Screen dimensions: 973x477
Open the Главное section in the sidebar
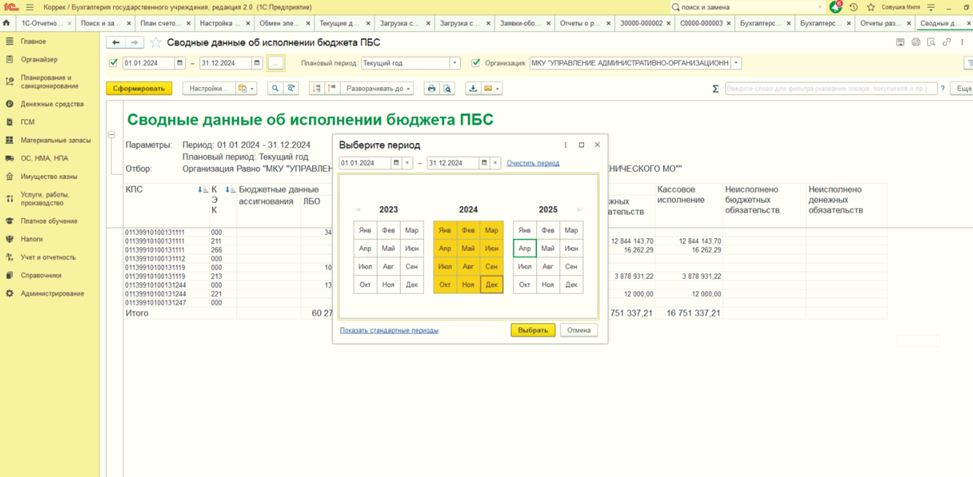pyautogui.click(x=32, y=42)
